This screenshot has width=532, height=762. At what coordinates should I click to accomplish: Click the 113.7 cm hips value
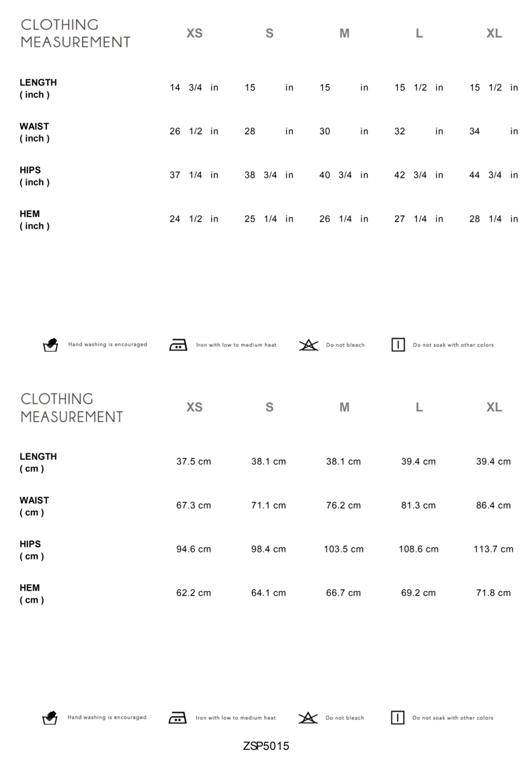pos(493,549)
